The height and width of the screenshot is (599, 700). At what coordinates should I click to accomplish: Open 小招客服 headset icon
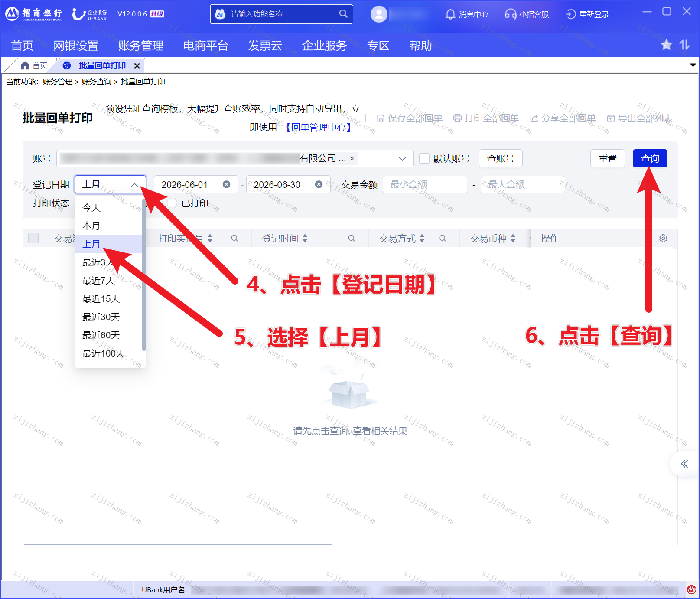pyautogui.click(x=510, y=14)
